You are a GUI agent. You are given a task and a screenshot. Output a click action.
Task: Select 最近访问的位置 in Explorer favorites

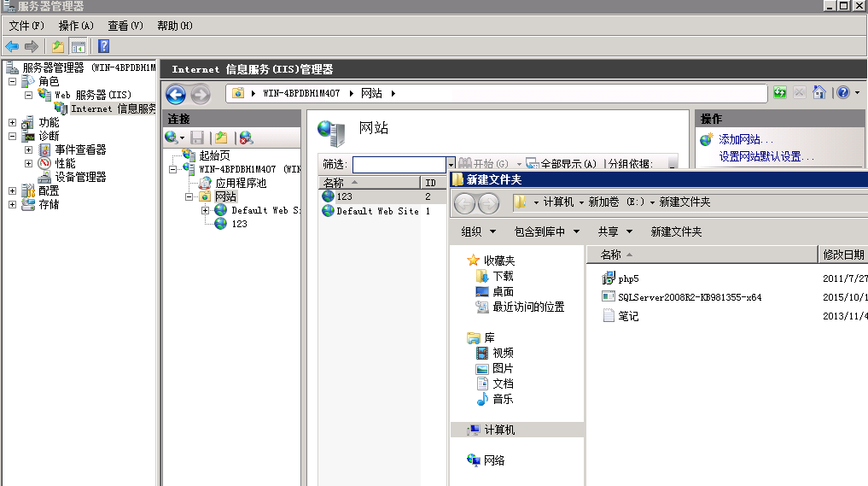pyautogui.click(x=528, y=307)
